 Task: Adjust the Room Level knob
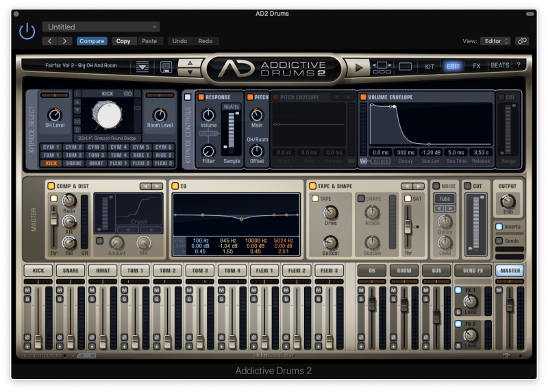pos(160,114)
